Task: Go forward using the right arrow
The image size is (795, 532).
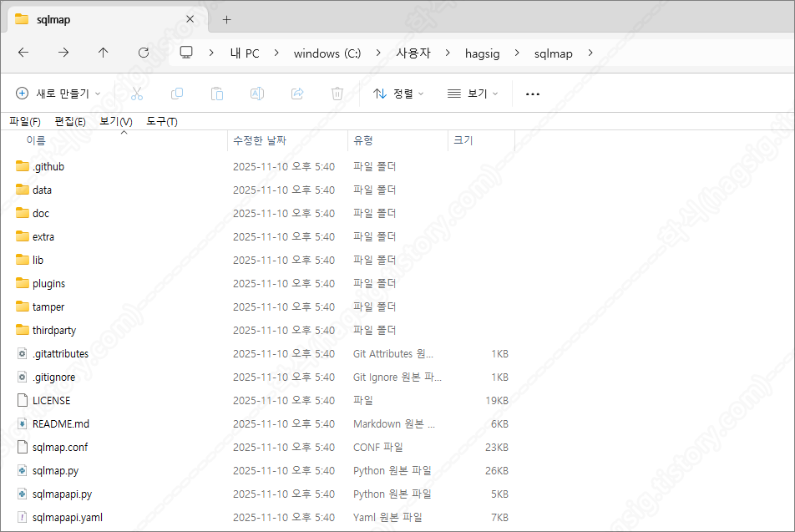Action: click(x=63, y=53)
